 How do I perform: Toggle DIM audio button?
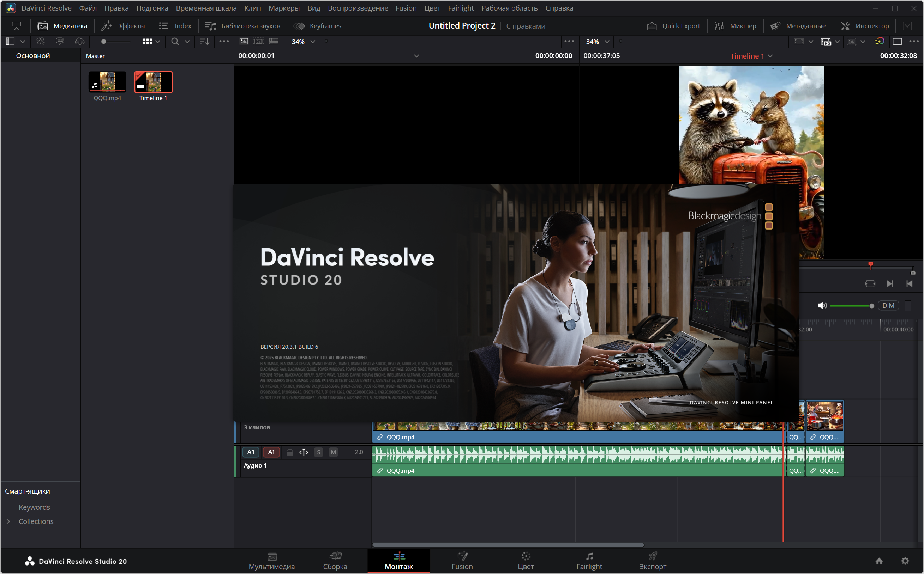pyautogui.click(x=888, y=306)
